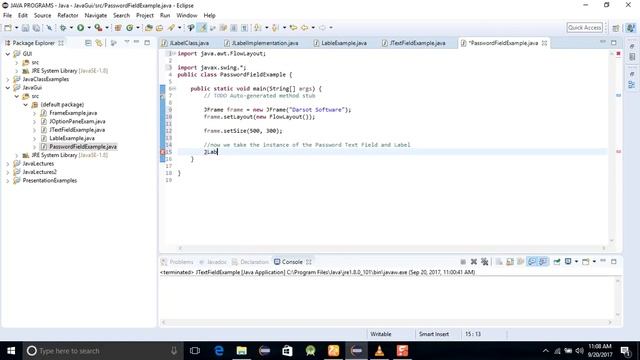This screenshot has height=360, width=640.
Task: Collapse the GUI project tree node
Action: [x=8, y=54]
